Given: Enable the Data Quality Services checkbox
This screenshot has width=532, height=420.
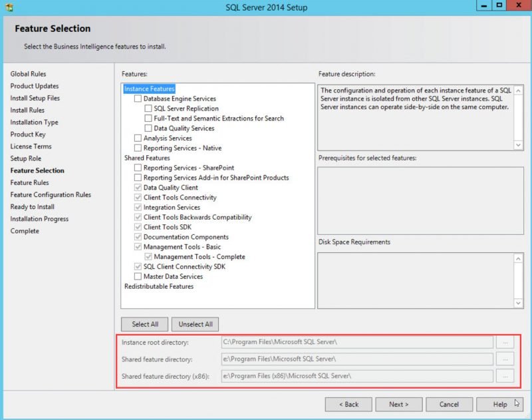Looking at the screenshot, I should coord(148,128).
